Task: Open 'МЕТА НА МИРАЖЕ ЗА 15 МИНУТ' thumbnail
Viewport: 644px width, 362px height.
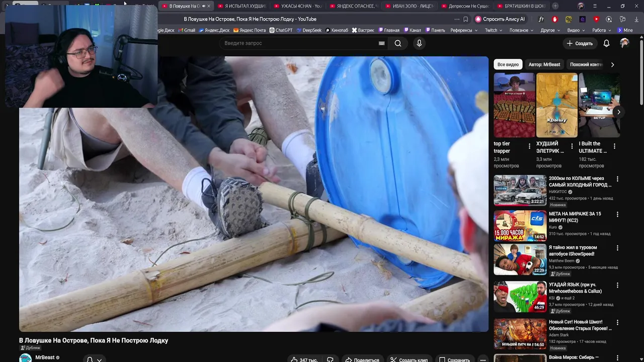Action: pos(520,225)
